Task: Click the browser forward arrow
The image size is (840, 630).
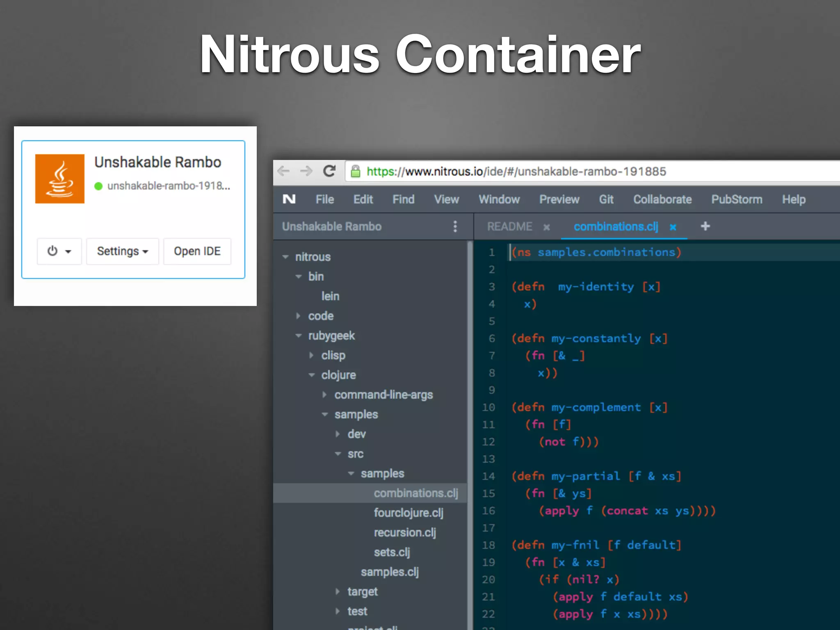Action: pyautogui.click(x=306, y=171)
